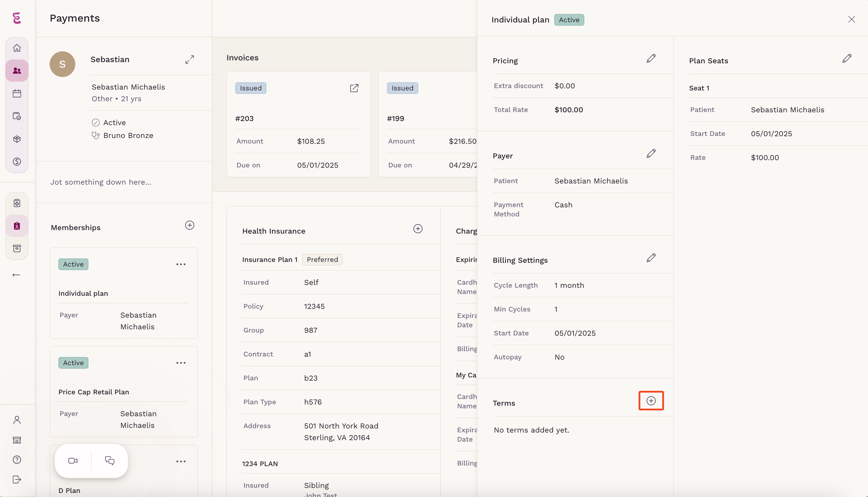Open invoice #203 in a new window

[x=354, y=88]
